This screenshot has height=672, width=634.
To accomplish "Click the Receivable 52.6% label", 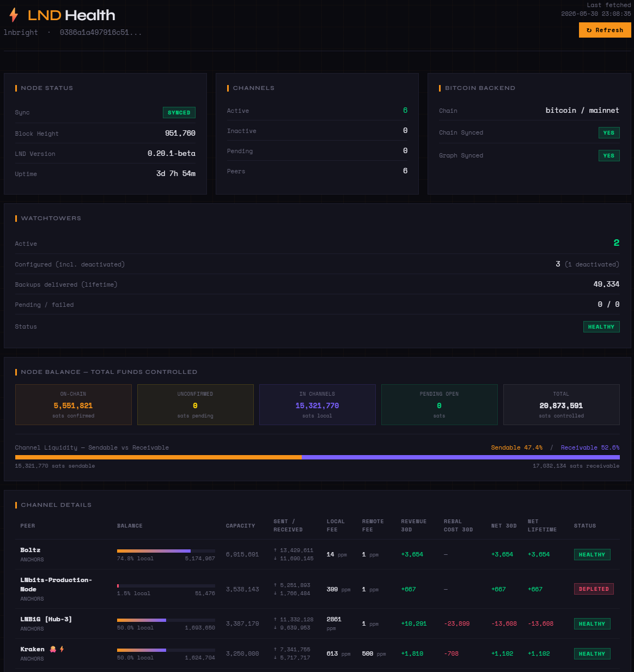I will 590,447.
